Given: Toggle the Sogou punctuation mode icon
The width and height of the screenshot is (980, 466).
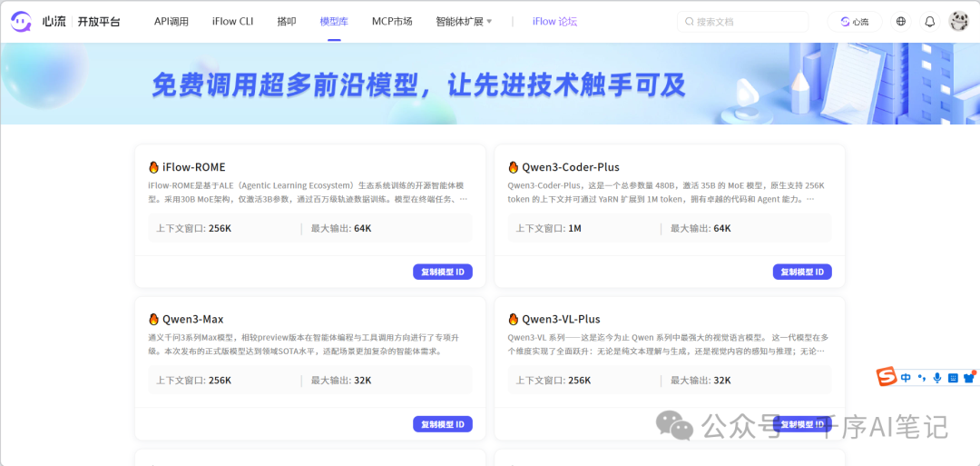Looking at the screenshot, I should 921,377.
